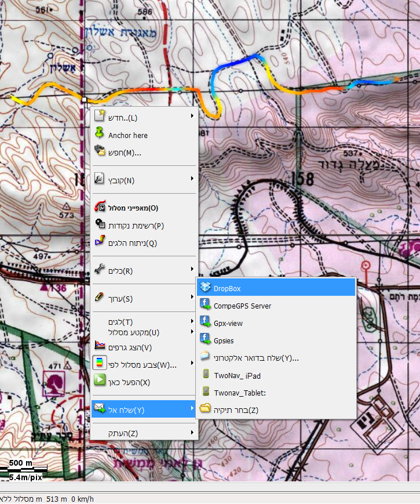Click the Gpsies upload icon
This screenshot has width=420, height=504.
204,340
